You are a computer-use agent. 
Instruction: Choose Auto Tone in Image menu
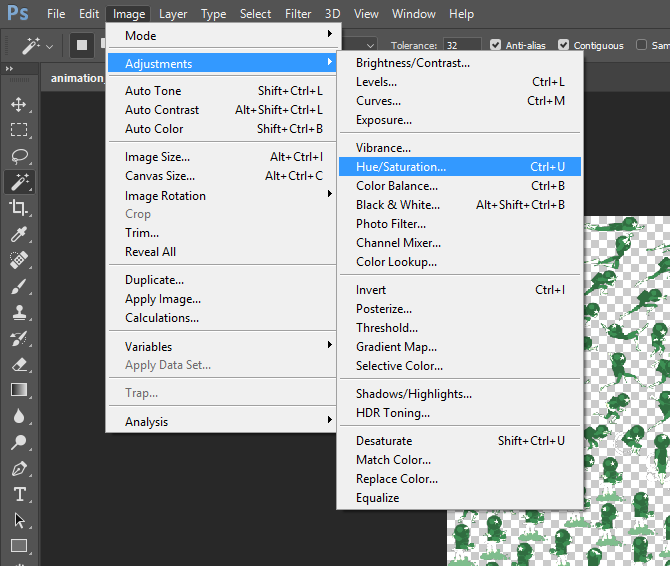point(220,91)
